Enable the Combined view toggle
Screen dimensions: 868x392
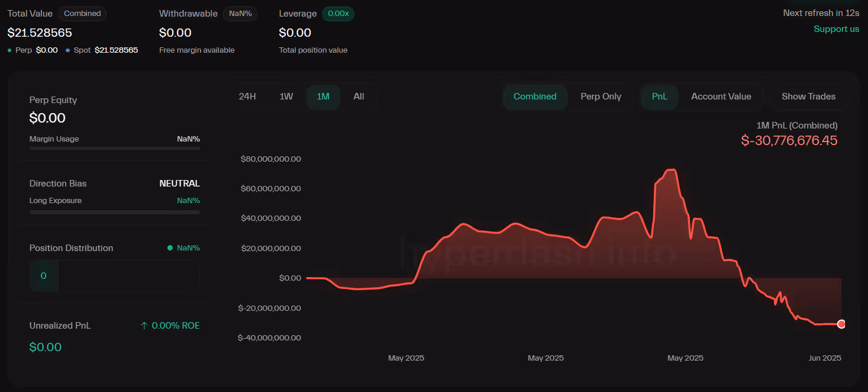pyautogui.click(x=534, y=96)
